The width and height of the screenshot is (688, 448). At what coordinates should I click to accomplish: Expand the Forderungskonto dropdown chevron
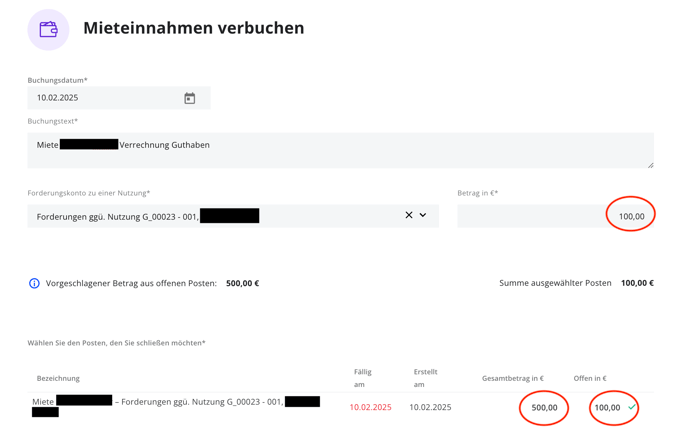(x=423, y=215)
